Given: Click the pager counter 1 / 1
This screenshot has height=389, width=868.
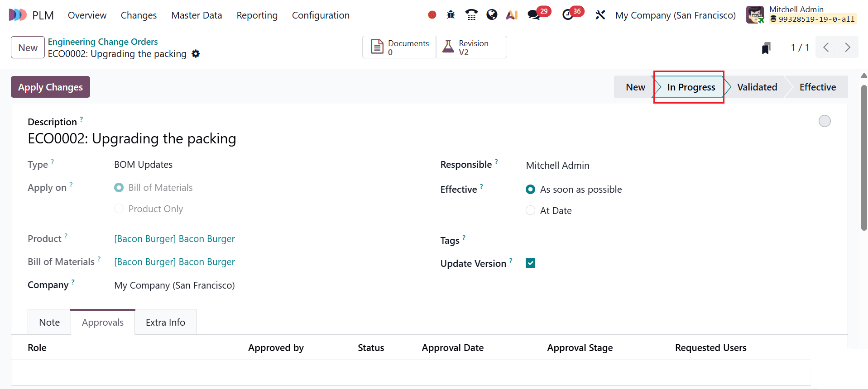Looking at the screenshot, I should tap(800, 47).
